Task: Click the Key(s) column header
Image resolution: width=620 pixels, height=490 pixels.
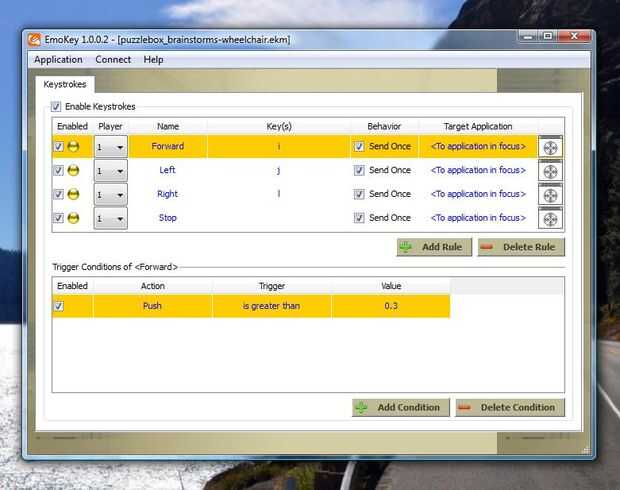Action: click(279, 126)
